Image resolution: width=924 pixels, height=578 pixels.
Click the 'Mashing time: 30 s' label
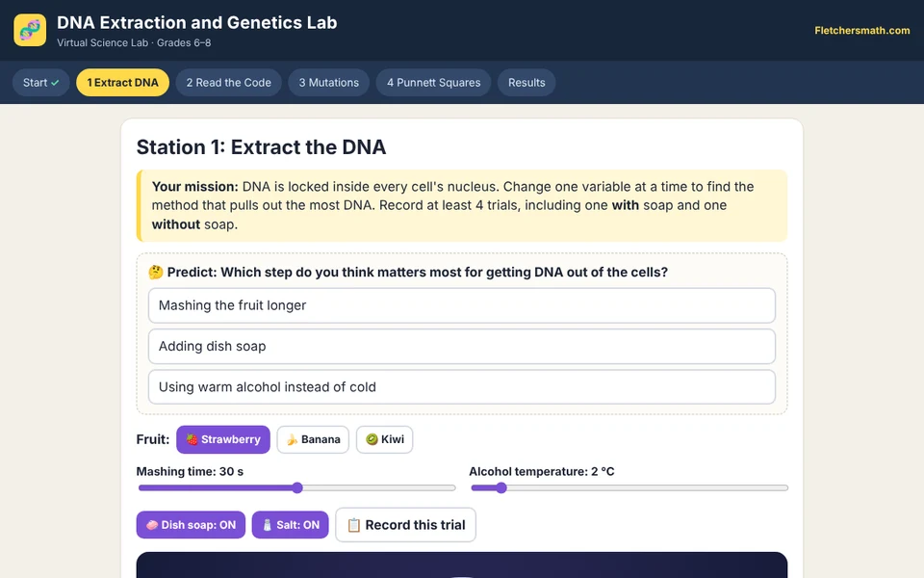coord(190,471)
